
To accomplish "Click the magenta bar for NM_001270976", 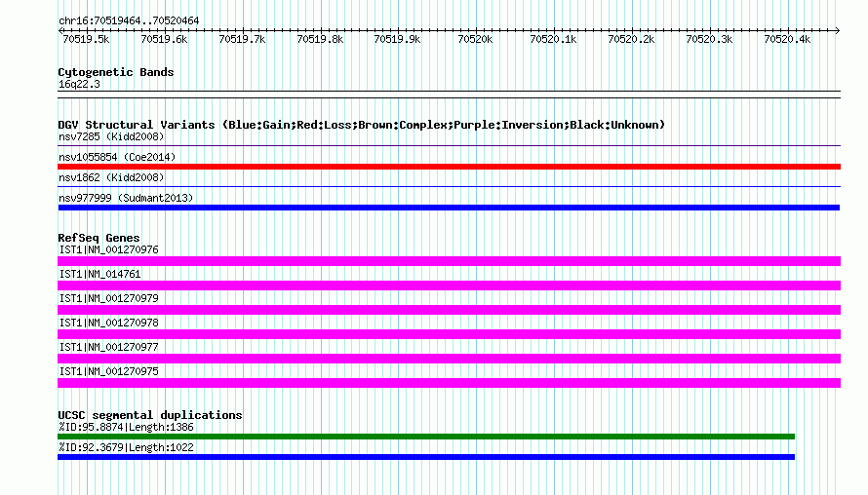I will point(449,261).
